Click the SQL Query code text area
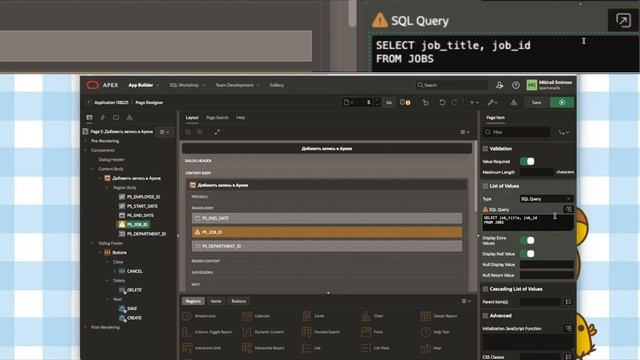The width and height of the screenshot is (640, 360). [528, 223]
